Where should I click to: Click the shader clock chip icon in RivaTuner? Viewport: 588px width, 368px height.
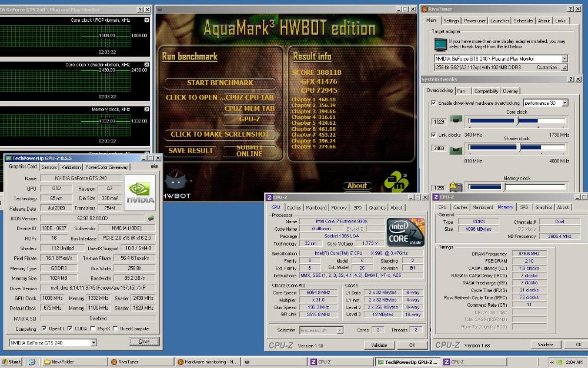(x=456, y=150)
